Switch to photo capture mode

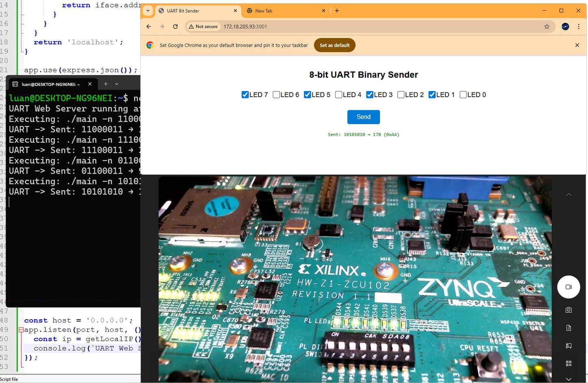(x=568, y=310)
